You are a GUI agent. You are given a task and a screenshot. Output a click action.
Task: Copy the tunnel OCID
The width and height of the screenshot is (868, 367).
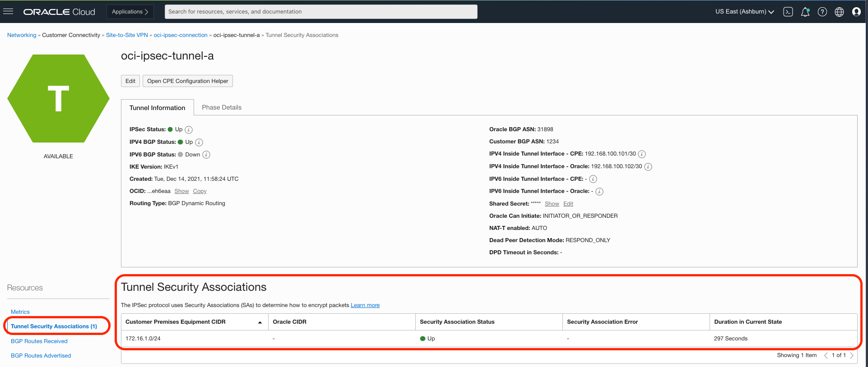(200, 191)
